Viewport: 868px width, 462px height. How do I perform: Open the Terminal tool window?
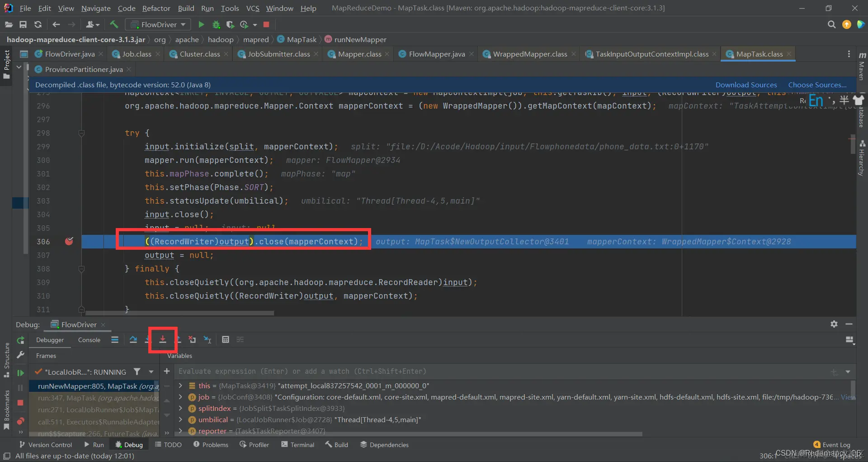(x=297, y=445)
